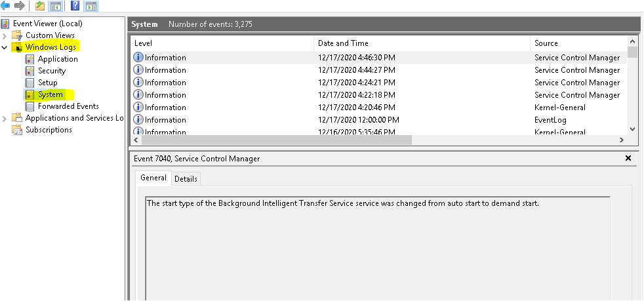Toggle the Show/Hide Console Tree toolbar icon
Image resolution: width=644 pixels, height=301 pixels.
[56, 6]
